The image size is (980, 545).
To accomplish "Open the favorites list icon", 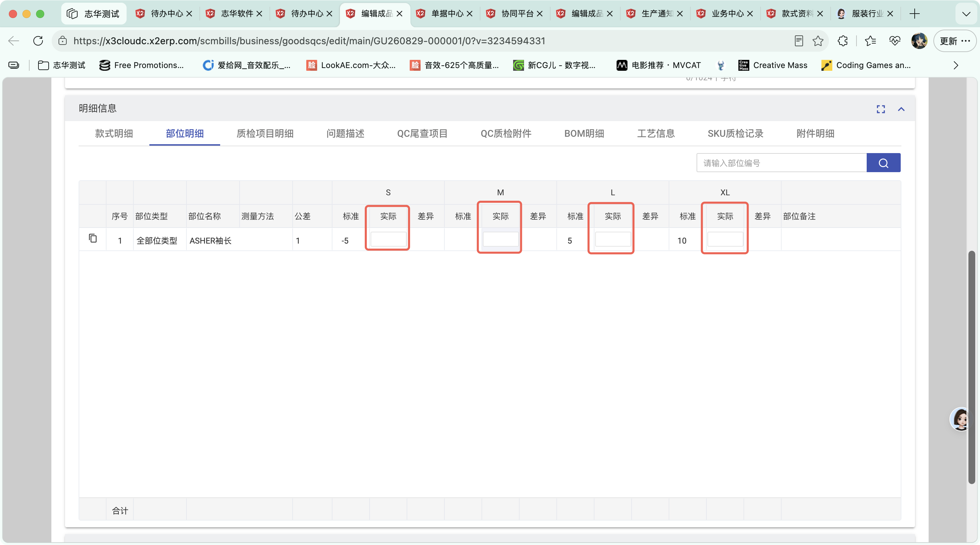I will 870,41.
